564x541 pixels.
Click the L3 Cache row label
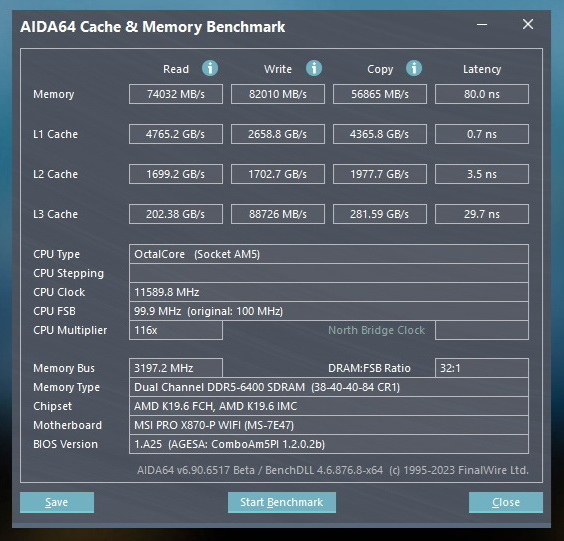point(55,214)
